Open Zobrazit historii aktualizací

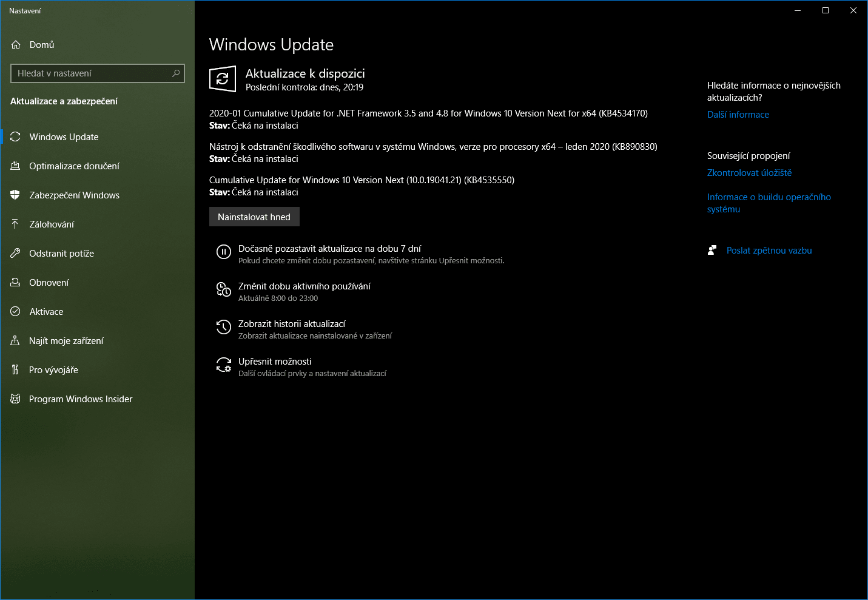tap(292, 323)
